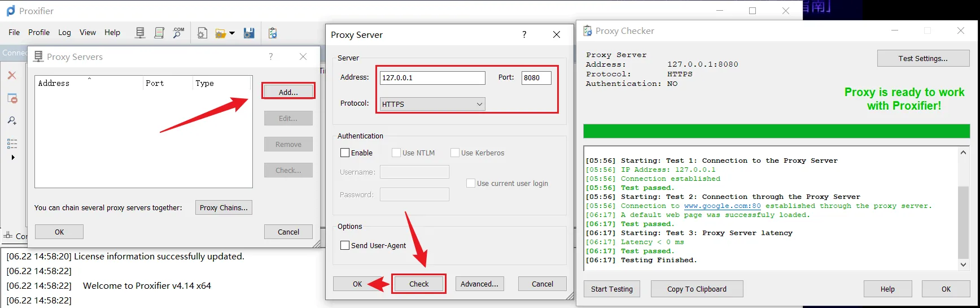Click the Proxy Checker log scrollbar
The height and width of the screenshot is (308, 980).
(963, 208)
